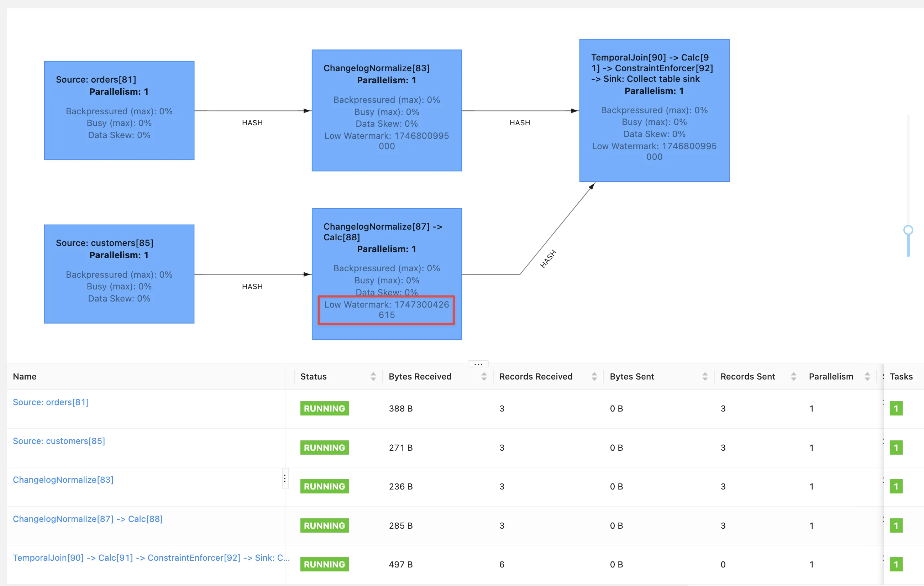The height and width of the screenshot is (586, 924).
Task: Click green task count badge in TemporalJoin row
Action: pos(896,564)
